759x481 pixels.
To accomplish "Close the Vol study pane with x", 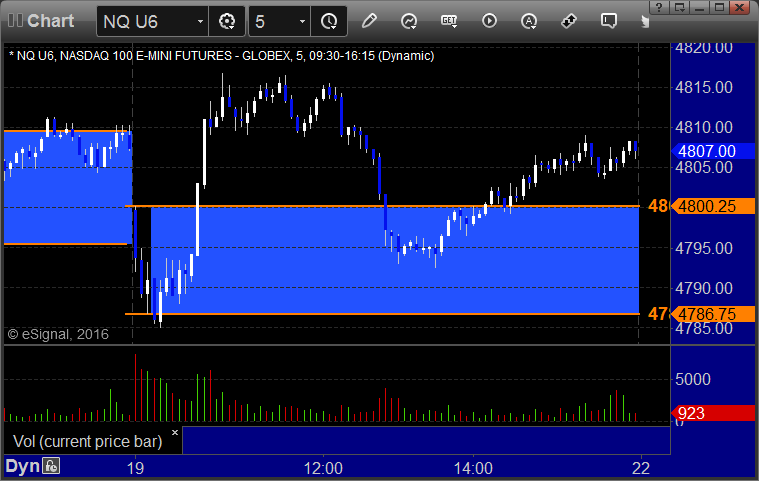I will 175,432.
